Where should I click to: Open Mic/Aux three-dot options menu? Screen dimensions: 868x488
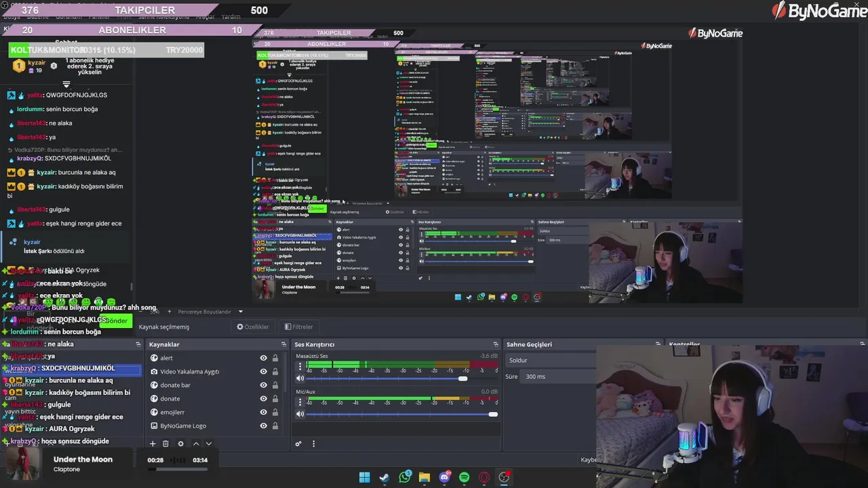point(300,402)
